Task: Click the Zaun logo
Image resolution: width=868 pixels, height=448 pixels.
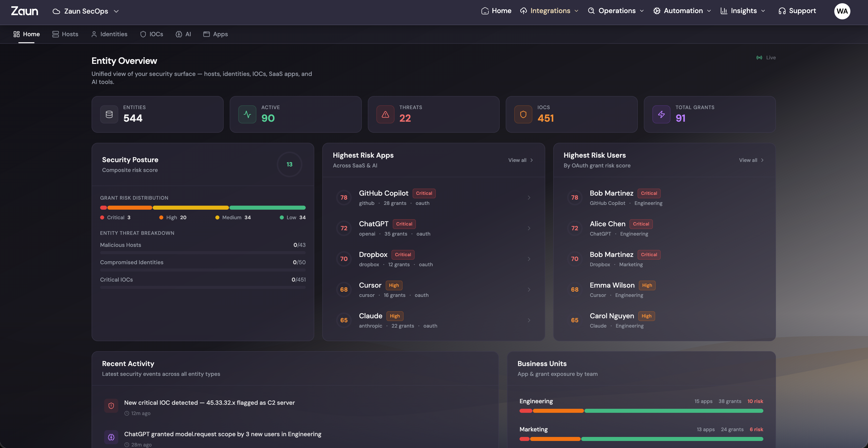Action: tap(25, 11)
